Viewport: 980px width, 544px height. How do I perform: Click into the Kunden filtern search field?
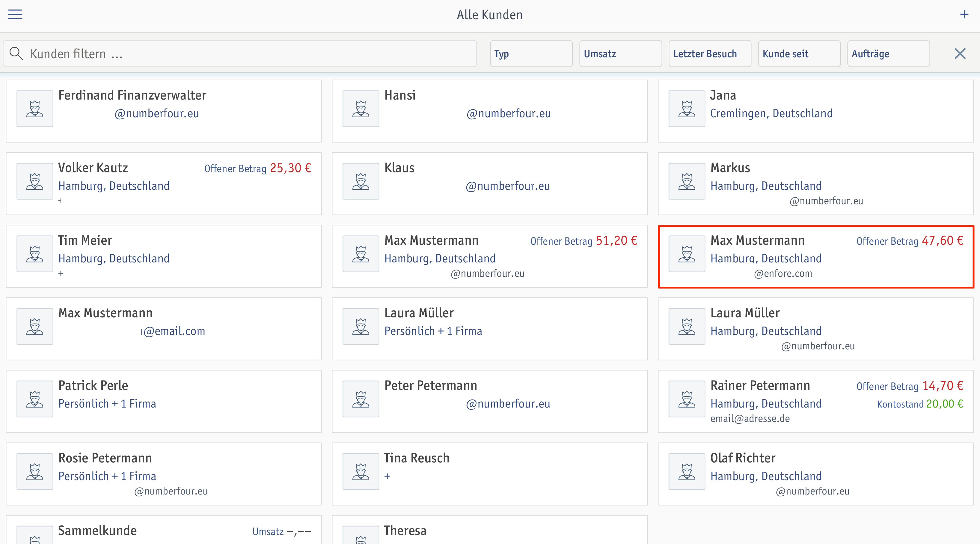(x=240, y=54)
